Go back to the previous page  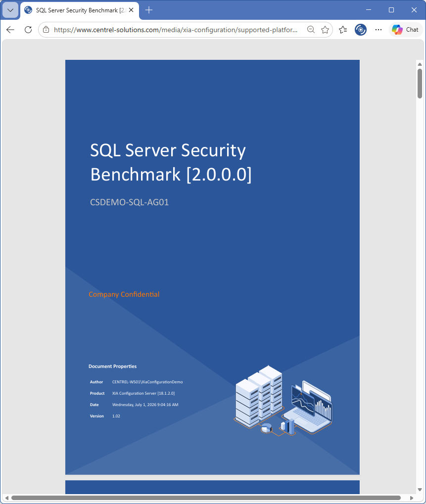tap(10, 30)
